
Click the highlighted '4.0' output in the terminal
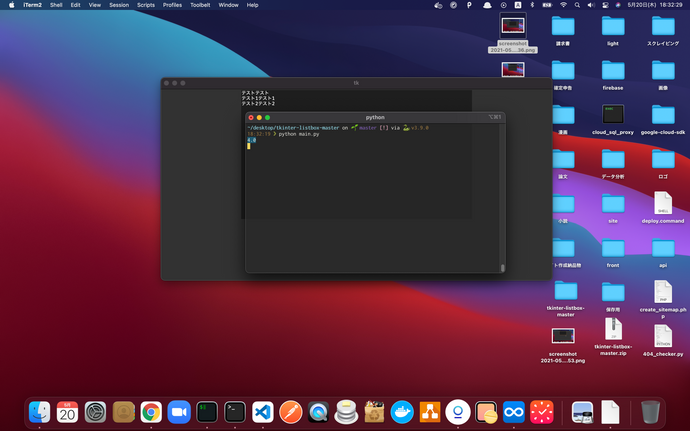[251, 140]
